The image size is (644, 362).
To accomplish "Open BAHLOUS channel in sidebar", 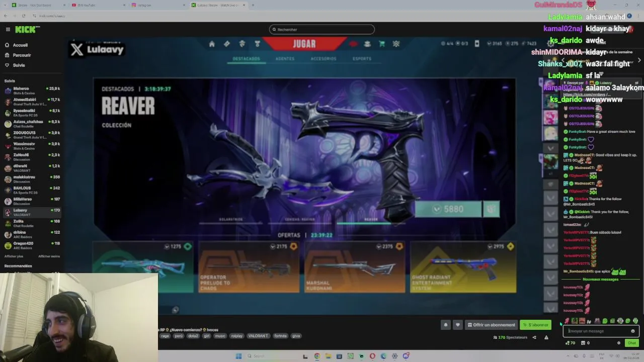I will pyautogui.click(x=32, y=190).
